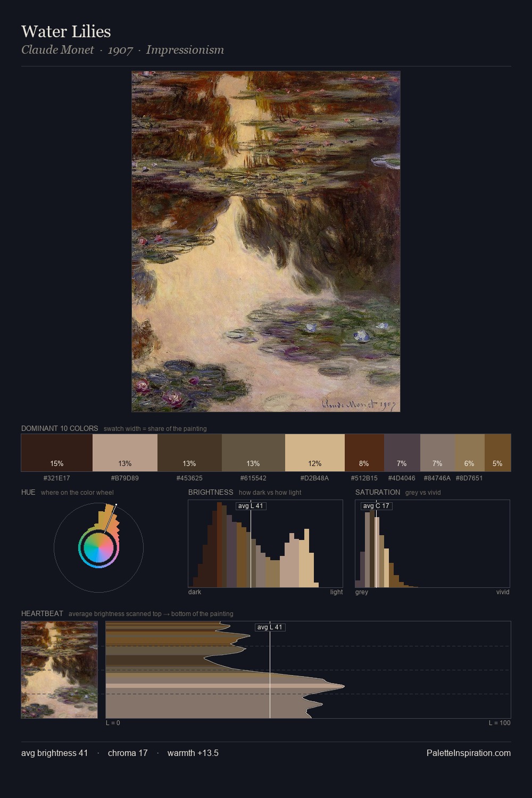Click the avg C 17 label in Saturation chart

coord(377,506)
